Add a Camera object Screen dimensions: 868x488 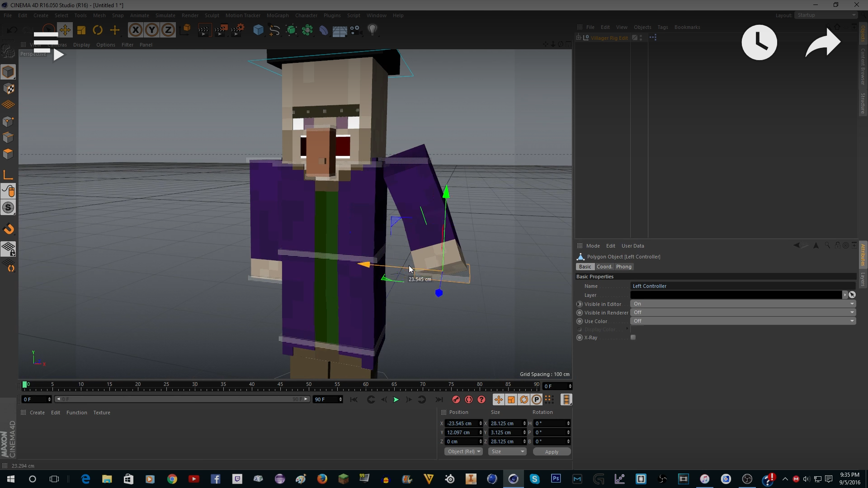click(x=356, y=30)
